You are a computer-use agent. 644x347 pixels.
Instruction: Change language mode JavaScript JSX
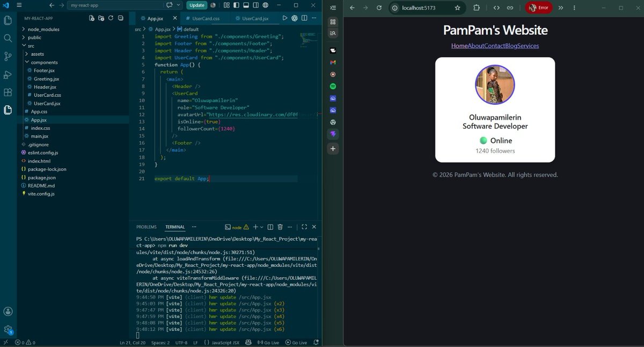coord(226,342)
